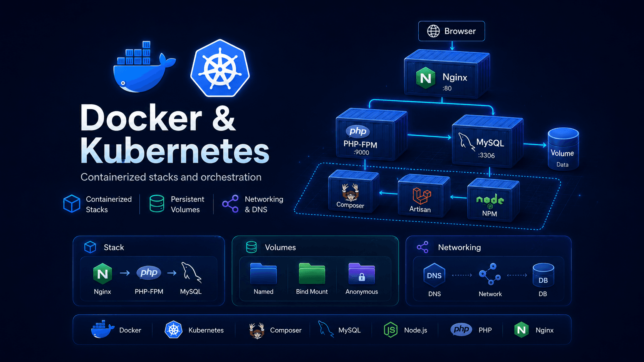Image resolution: width=644 pixels, height=362 pixels.
Task: Select the Volume Data cylinder
Action: 563,148
